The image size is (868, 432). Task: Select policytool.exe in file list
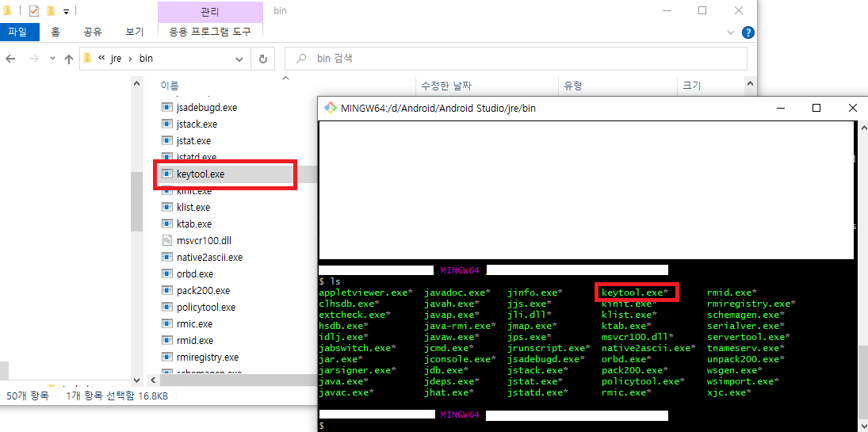(x=206, y=307)
